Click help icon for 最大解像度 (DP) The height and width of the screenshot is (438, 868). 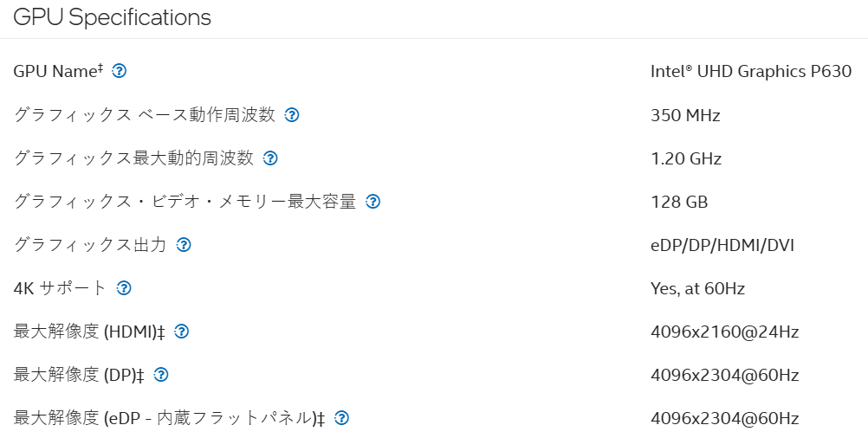[x=161, y=375]
